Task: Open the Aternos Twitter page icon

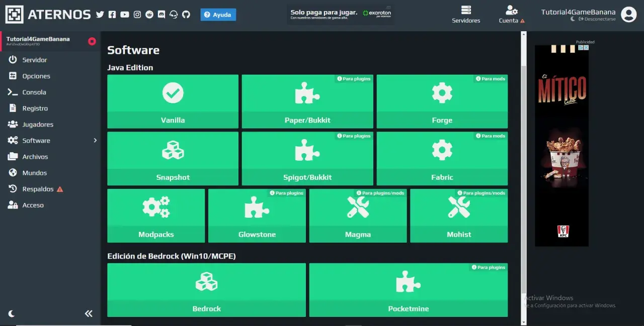Action: [x=100, y=15]
